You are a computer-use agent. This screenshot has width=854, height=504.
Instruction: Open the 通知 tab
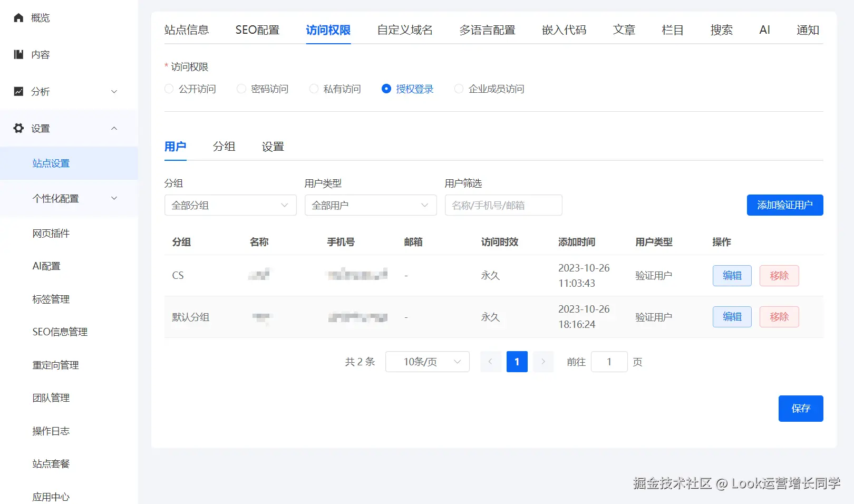(808, 30)
